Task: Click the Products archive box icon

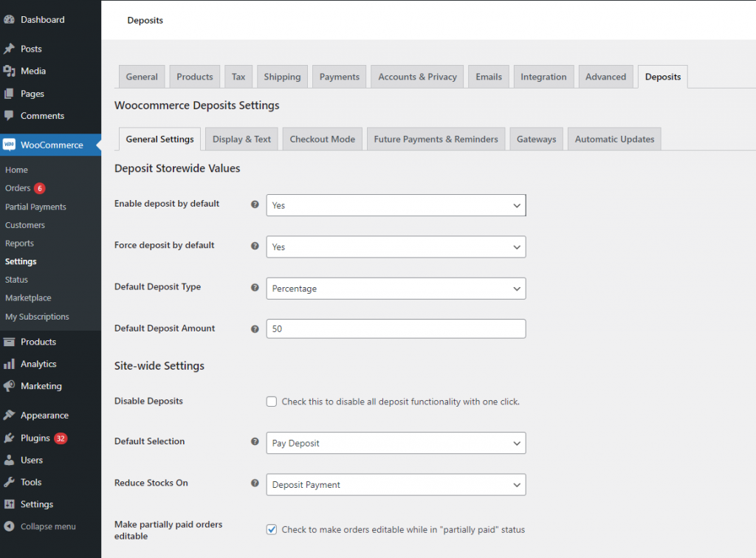Action: pos(9,342)
